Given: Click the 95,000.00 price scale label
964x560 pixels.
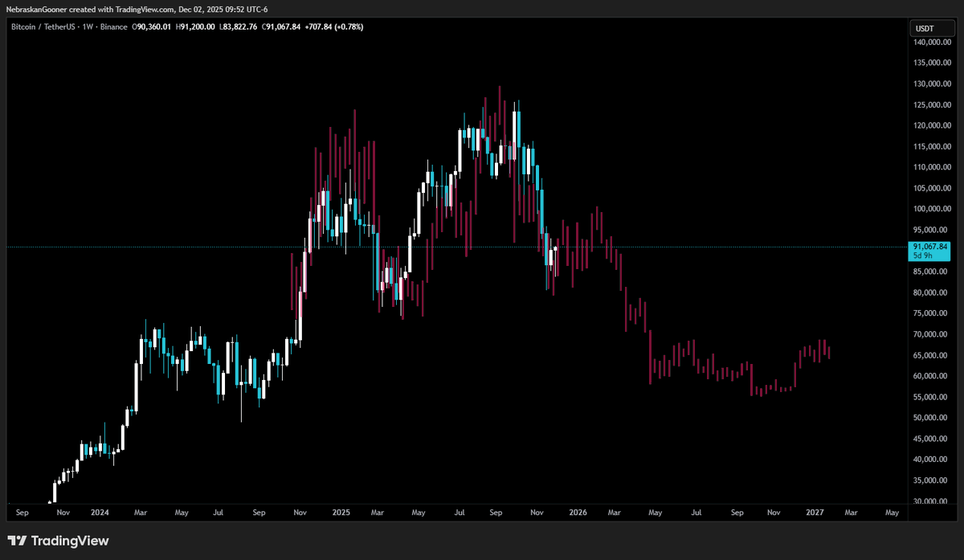Looking at the screenshot, I should (929, 230).
